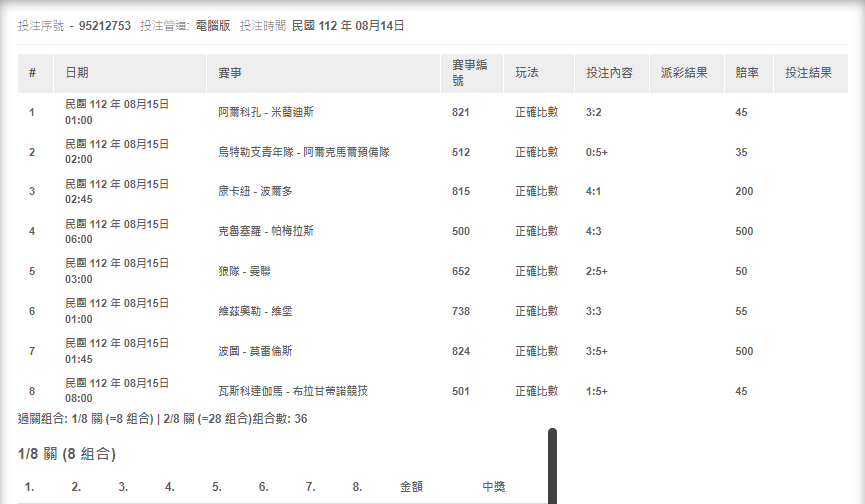Screen dimensions: 865x504
Task: Select the match 烏特勒支青年隊 - 阿爾克馬爾預備隊
Action: (304, 152)
